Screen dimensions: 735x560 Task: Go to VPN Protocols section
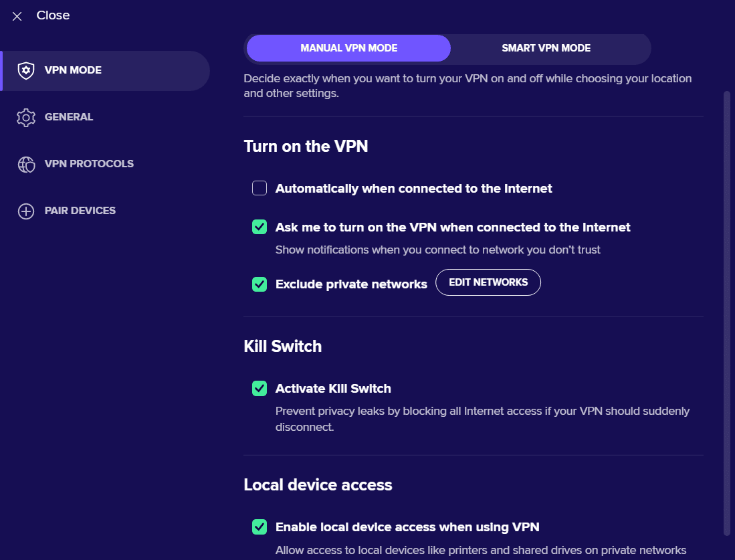click(89, 164)
